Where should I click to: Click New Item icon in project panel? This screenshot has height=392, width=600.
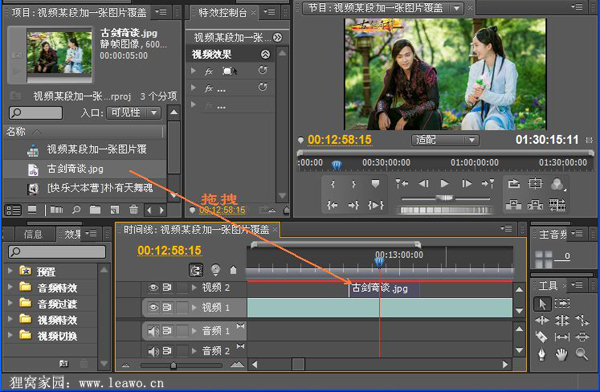tap(114, 210)
